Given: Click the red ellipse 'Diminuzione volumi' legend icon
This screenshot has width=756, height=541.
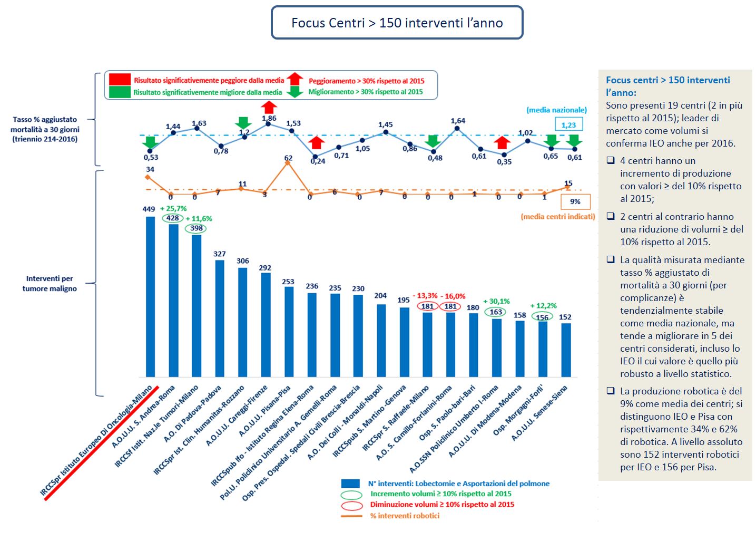Looking at the screenshot, I should click(351, 505).
